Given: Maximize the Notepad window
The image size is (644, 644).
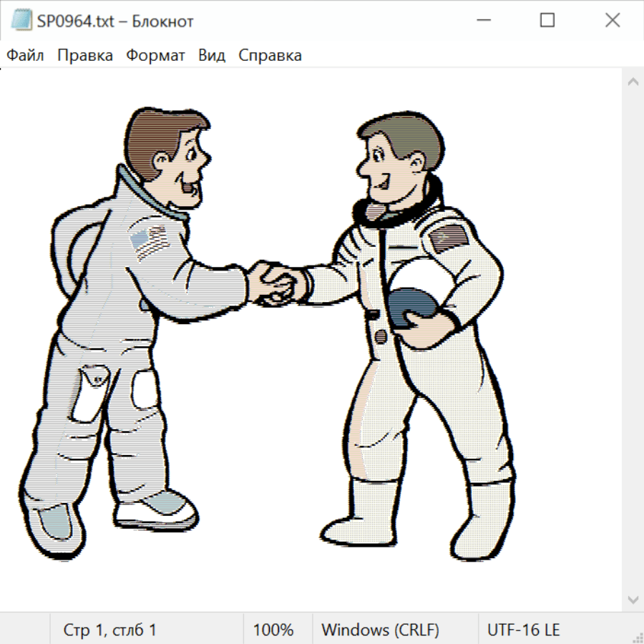Looking at the screenshot, I should (547, 21).
